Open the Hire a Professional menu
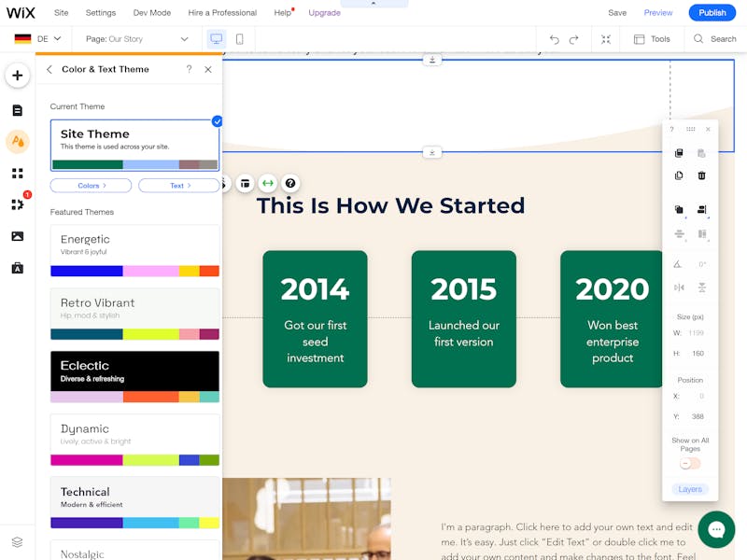Screen dimensions: 747x560 tap(222, 13)
